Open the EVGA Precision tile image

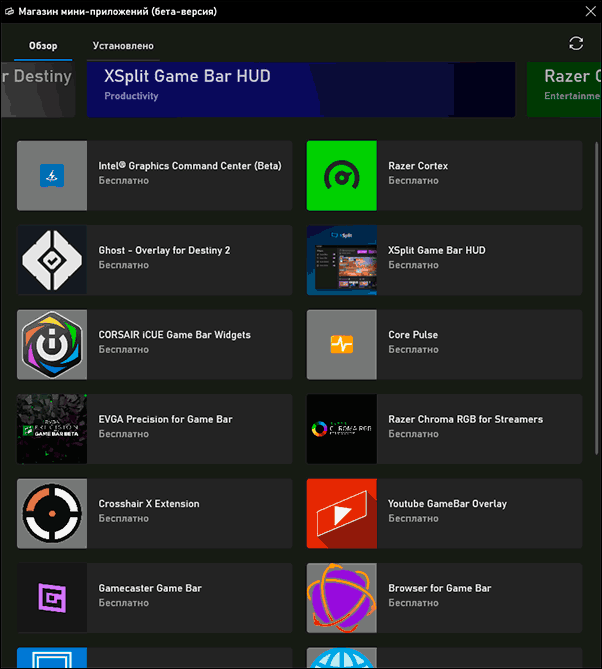click(x=52, y=429)
